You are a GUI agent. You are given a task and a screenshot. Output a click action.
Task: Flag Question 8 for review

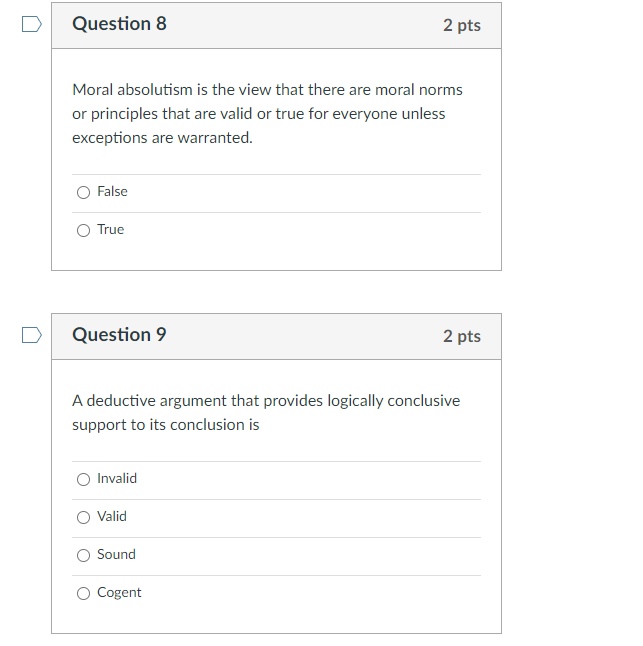[32, 24]
